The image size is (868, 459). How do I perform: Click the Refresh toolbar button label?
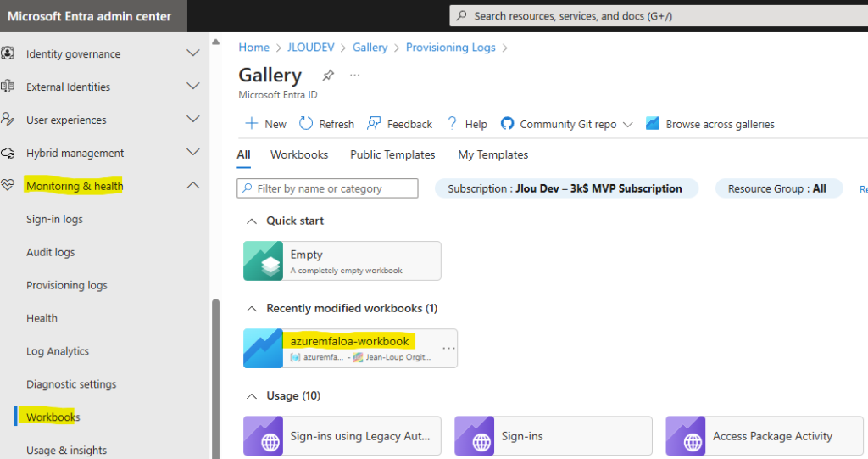point(337,124)
